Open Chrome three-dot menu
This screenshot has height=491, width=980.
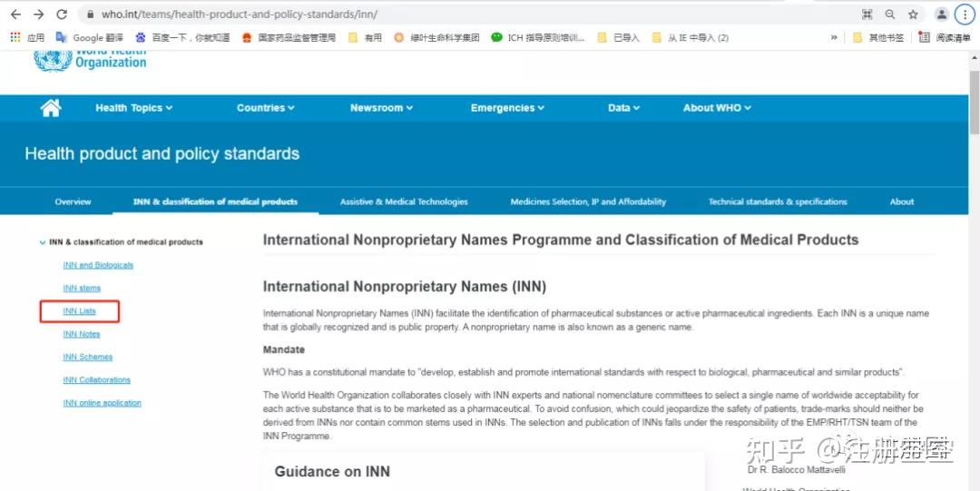coord(965,15)
